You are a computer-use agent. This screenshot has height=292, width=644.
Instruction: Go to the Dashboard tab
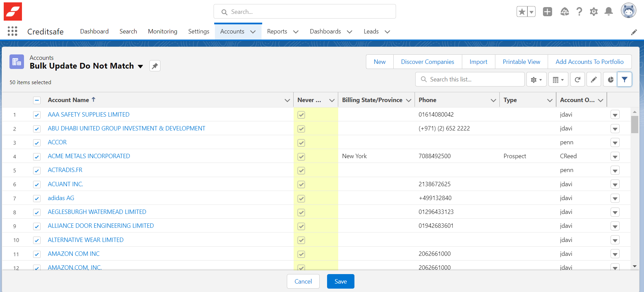click(x=94, y=31)
